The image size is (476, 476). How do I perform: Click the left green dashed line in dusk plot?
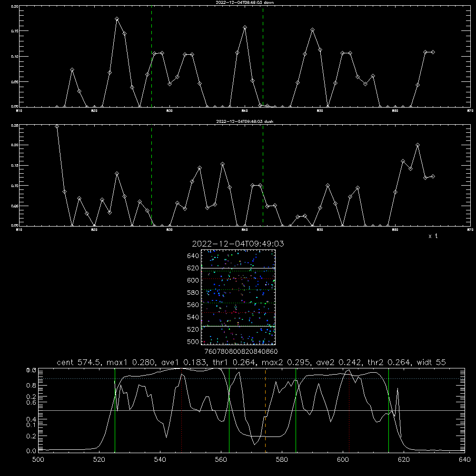(x=151, y=176)
